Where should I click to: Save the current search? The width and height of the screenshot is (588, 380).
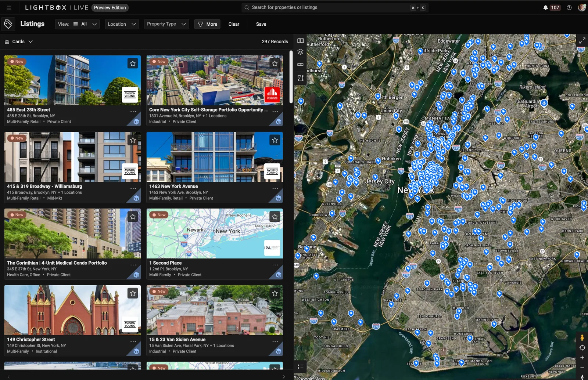tap(261, 24)
